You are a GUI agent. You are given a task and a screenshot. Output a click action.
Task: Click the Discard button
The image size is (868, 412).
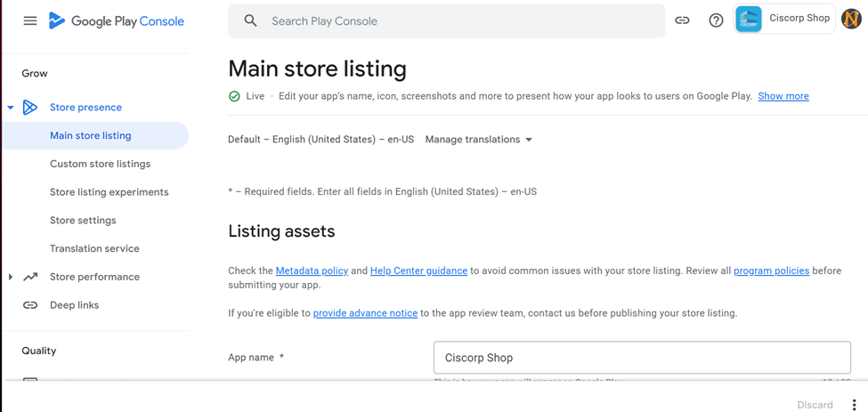coord(815,405)
